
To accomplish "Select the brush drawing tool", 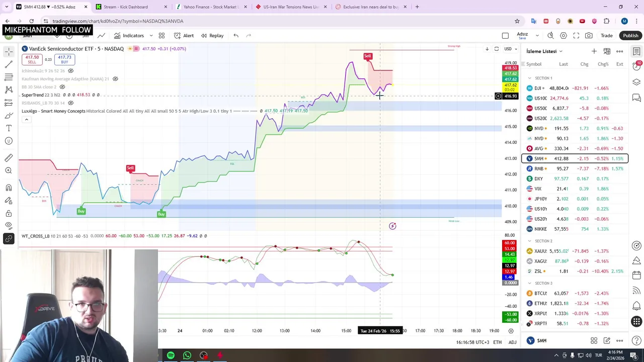I will pos(9,116).
